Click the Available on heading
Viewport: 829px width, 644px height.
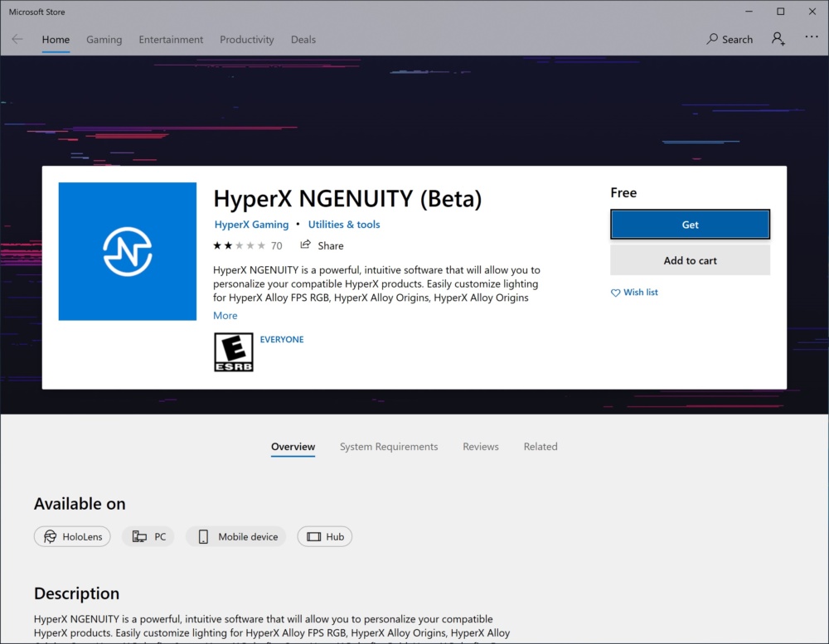pyautogui.click(x=80, y=504)
